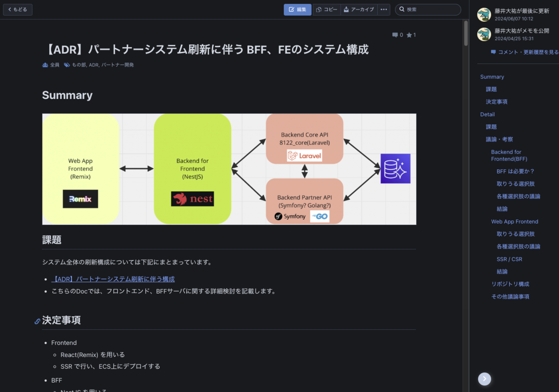
Task: Jump to 議論・考察 in table of contents
Action: click(x=499, y=139)
